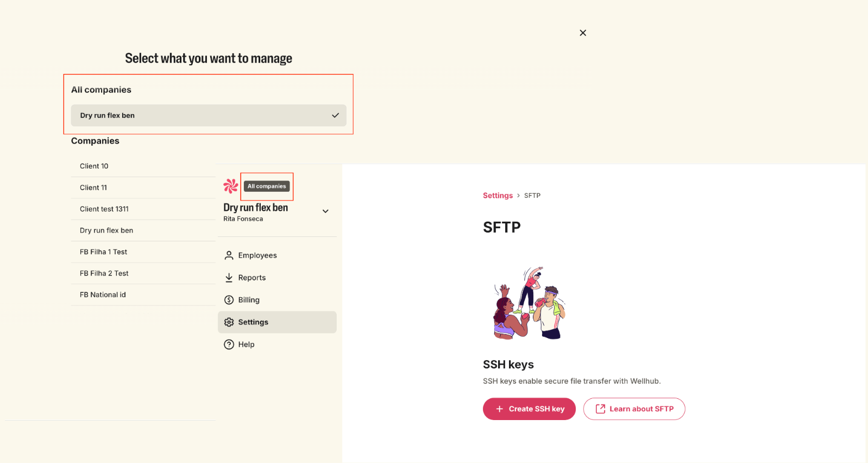The image size is (868, 463).
Task: Choose Client test 1311 from the list
Action: (x=104, y=209)
